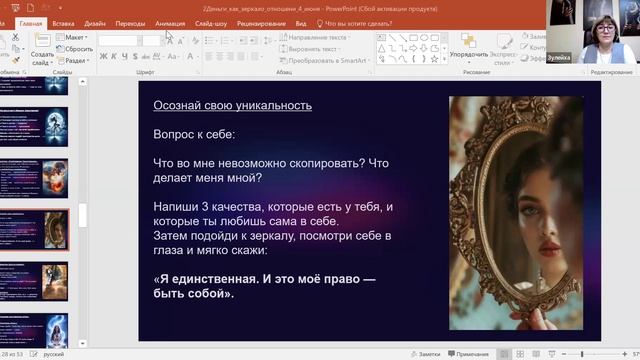The width and height of the screenshot is (640, 360).
Task: Pick the oval shape in shapes gallery
Action: click(x=424, y=38)
